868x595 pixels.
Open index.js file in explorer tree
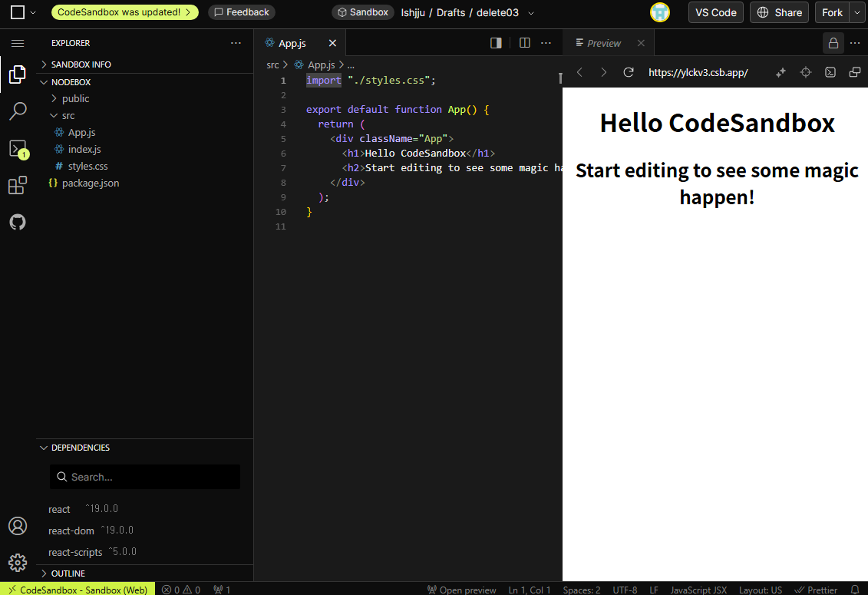[x=84, y=149]
